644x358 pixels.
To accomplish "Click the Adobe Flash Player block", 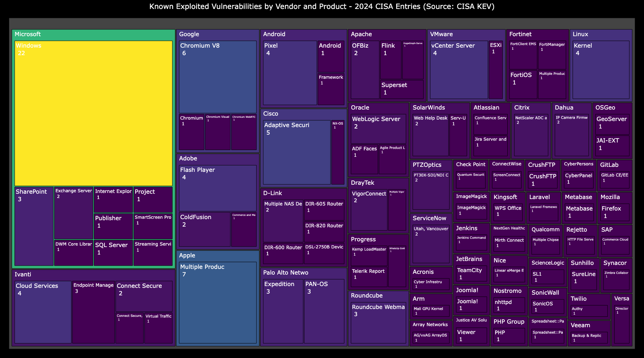I will coord(217,186).
